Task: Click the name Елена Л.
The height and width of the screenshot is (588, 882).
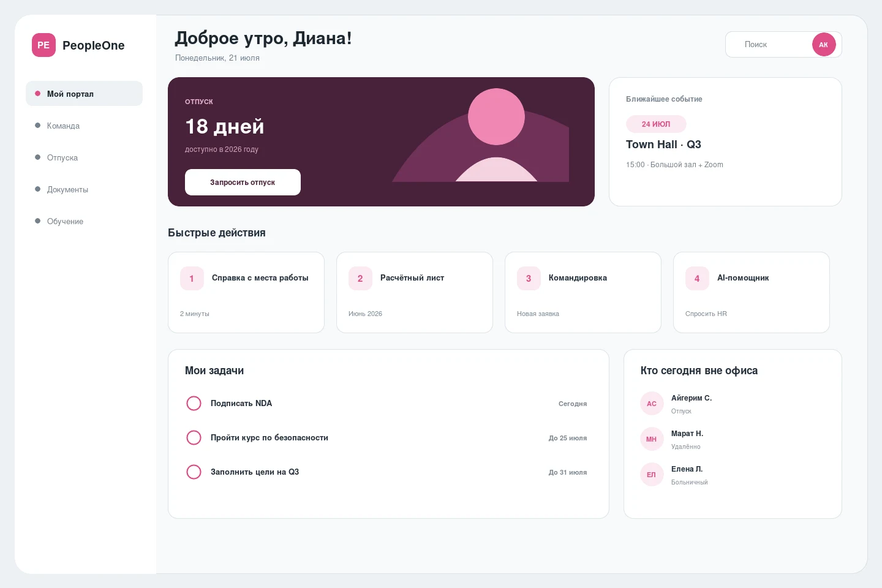Action: 687,469
